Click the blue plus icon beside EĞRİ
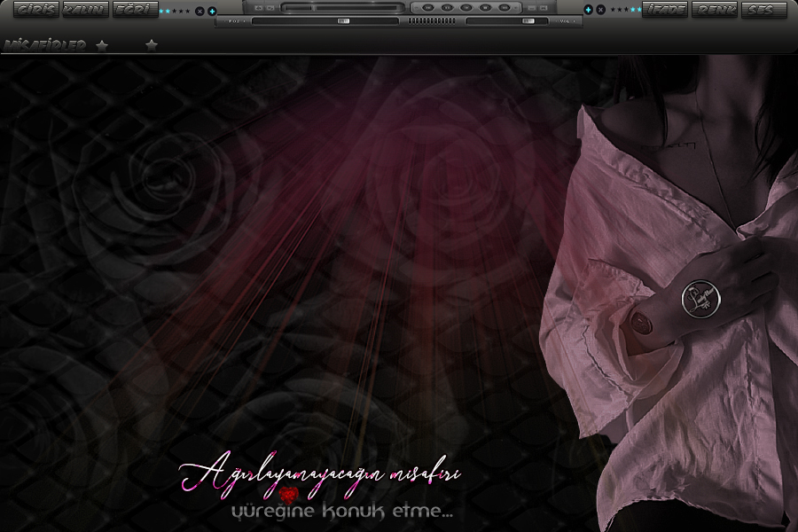This screenshot has height=532, width=798. 212,11
